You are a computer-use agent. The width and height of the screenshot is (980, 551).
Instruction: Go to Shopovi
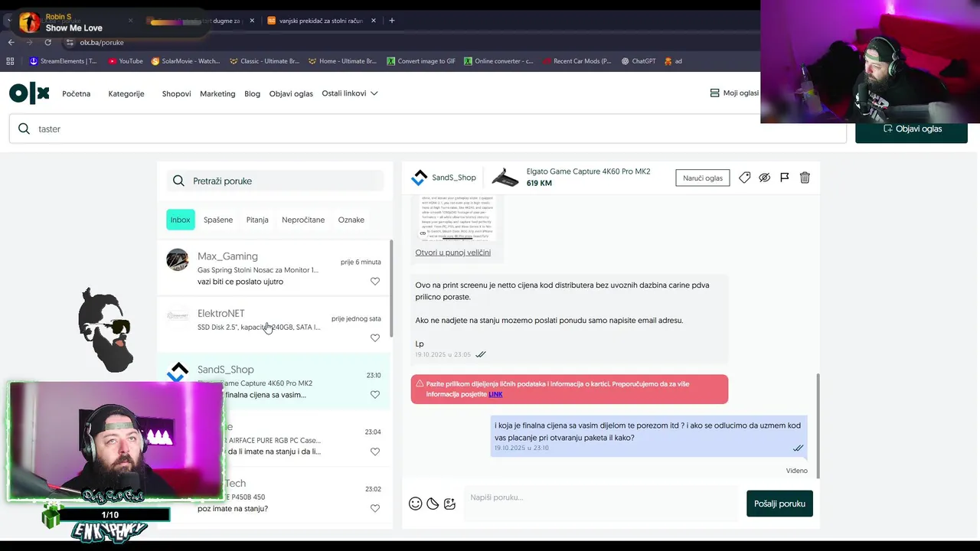coord(176,93)
